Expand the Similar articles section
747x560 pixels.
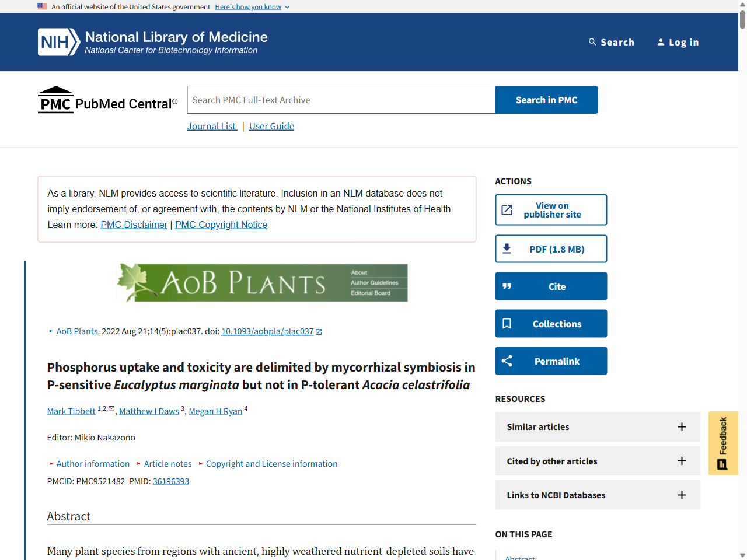coord(682,426)
